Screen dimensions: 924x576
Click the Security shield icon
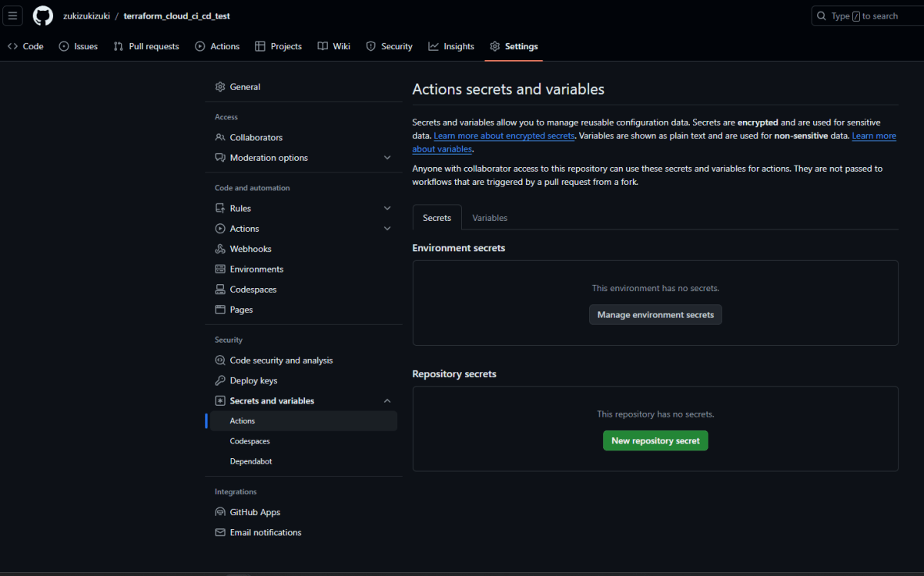click(370, 46)
